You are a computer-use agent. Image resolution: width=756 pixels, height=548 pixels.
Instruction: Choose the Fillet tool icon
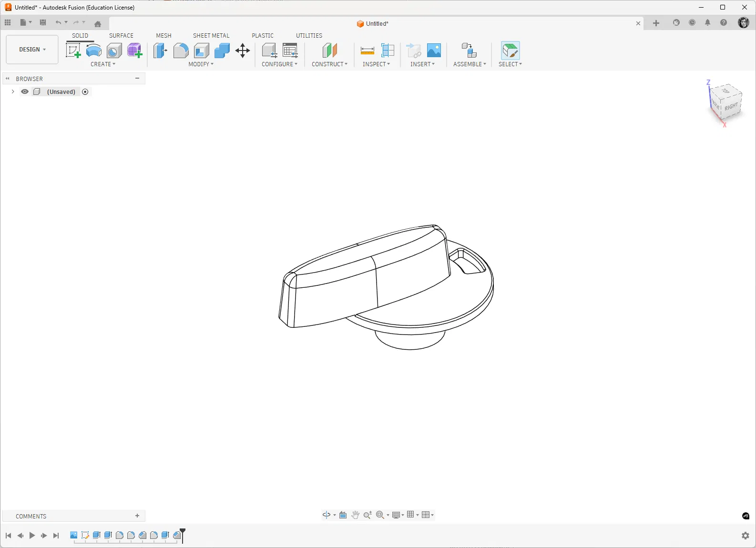(x=181, y=50)
